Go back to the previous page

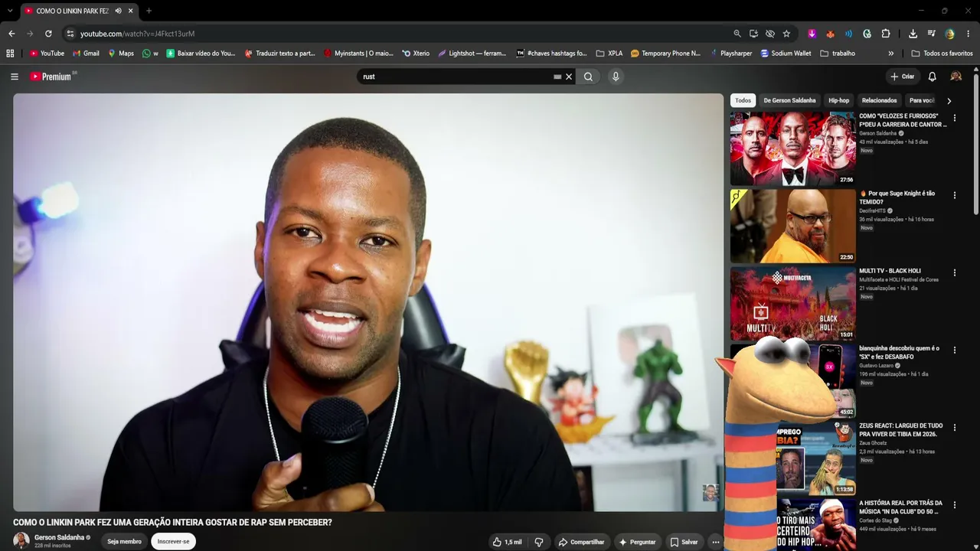click(11, 34)
